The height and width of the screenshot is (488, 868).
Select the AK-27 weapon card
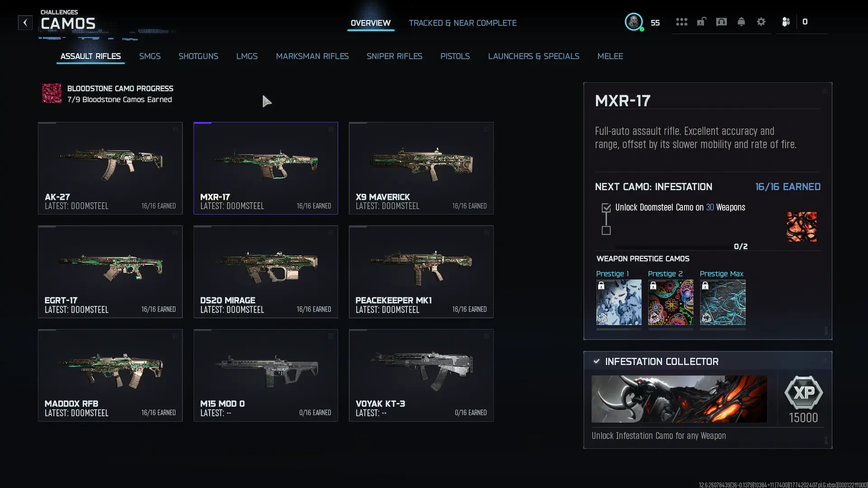tap(110, 168)
